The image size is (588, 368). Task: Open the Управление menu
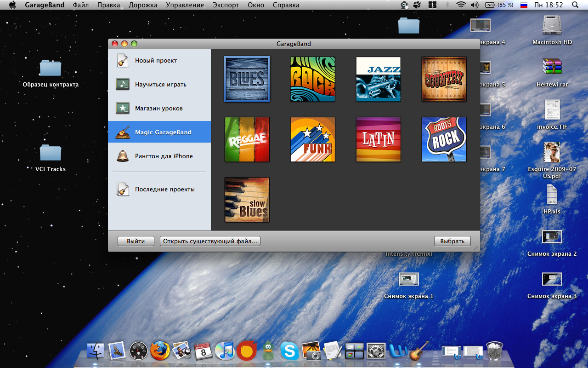[x=185, y=5]
